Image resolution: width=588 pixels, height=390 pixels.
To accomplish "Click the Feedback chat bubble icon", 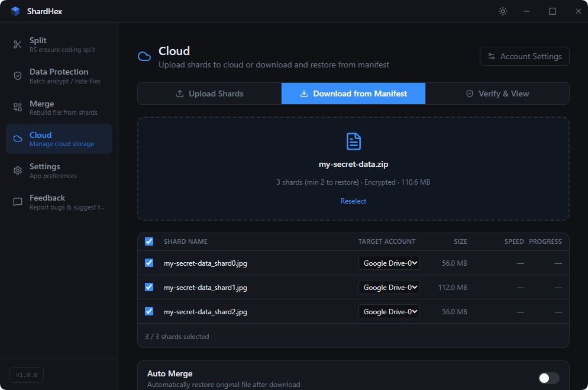I will click(x=18, y=202).
